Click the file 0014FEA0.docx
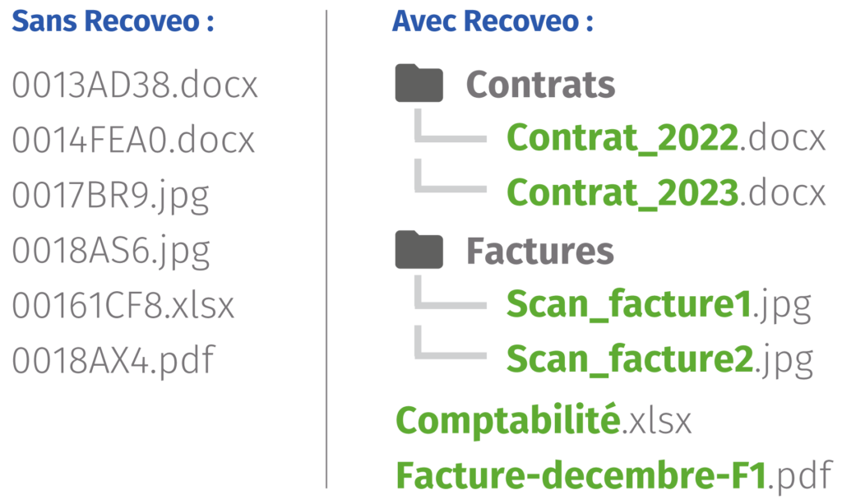The height and width of the screenshot is (504, 842). click(133, 140)
